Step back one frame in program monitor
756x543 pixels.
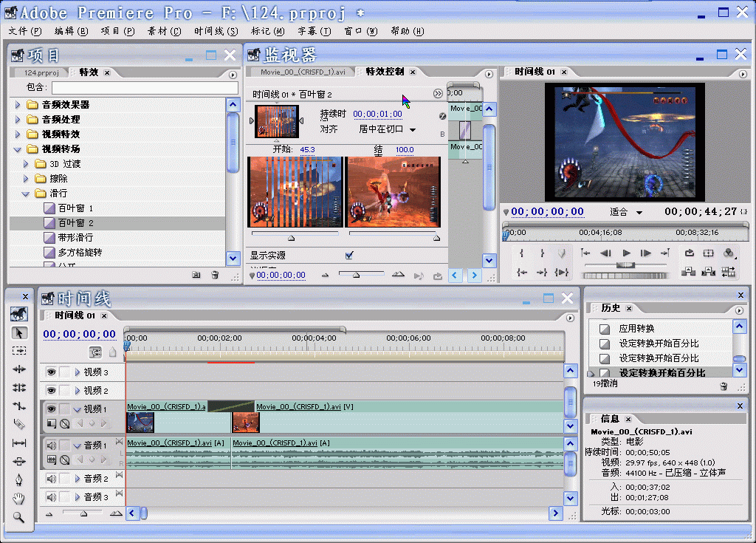pos(606,253)
